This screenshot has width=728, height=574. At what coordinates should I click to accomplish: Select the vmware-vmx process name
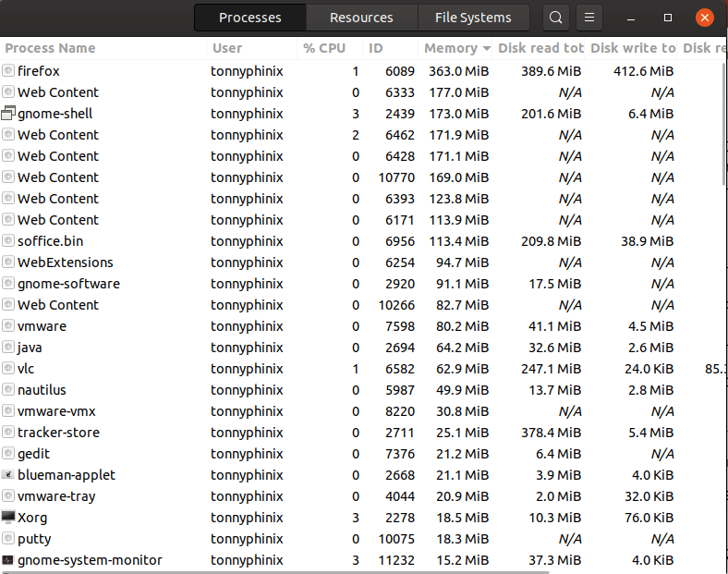point(56,411)
